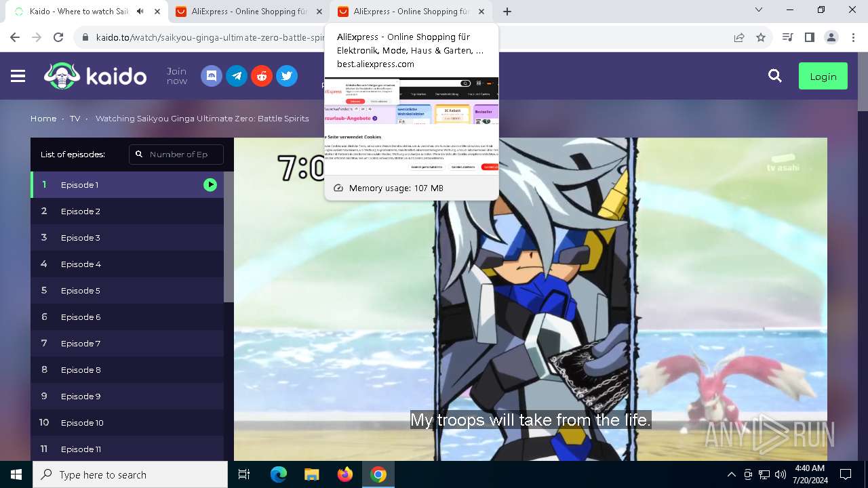Select Episode 3 in the list

pos(127,237)
